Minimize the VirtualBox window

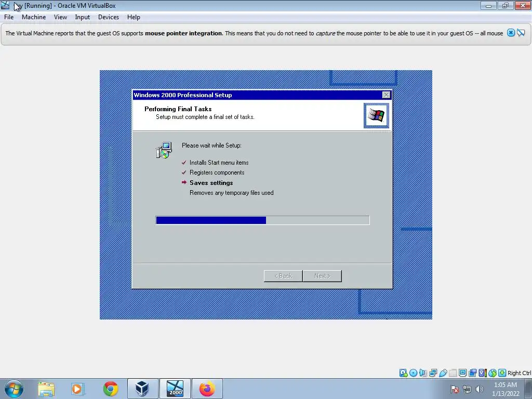pos(488,5)
